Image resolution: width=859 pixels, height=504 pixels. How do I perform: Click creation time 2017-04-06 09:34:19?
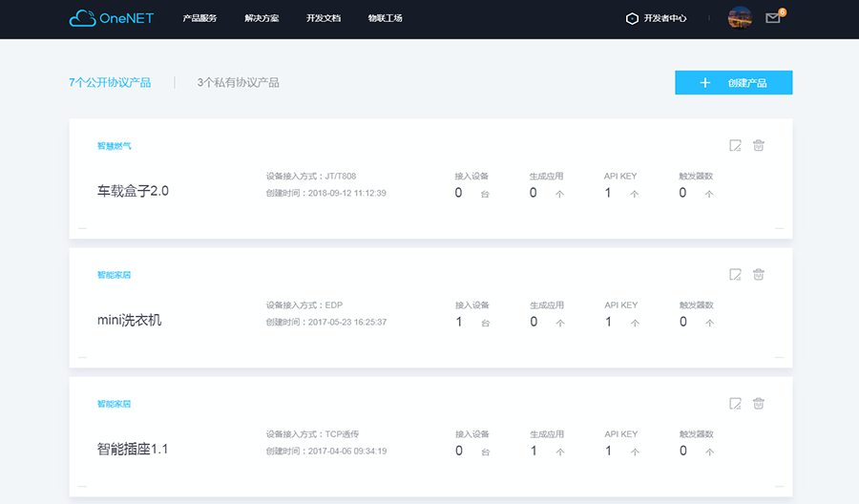click(x=347, y=451)
